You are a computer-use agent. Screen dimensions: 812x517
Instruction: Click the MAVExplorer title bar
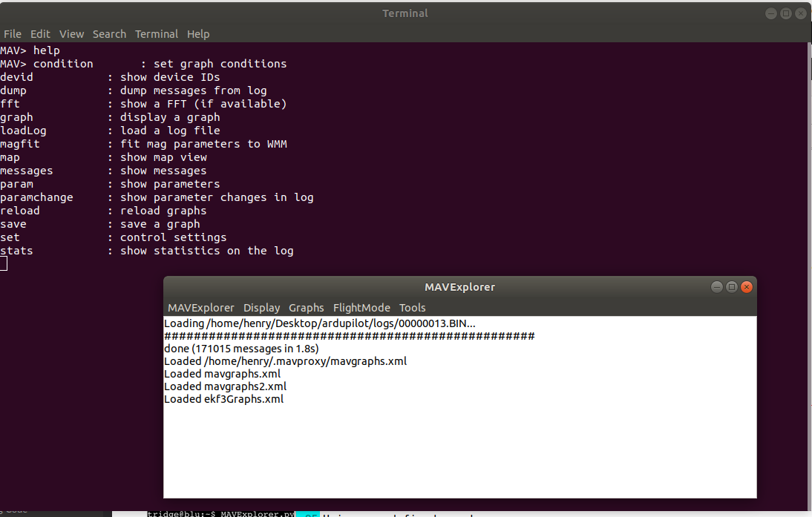coord(459,287)
